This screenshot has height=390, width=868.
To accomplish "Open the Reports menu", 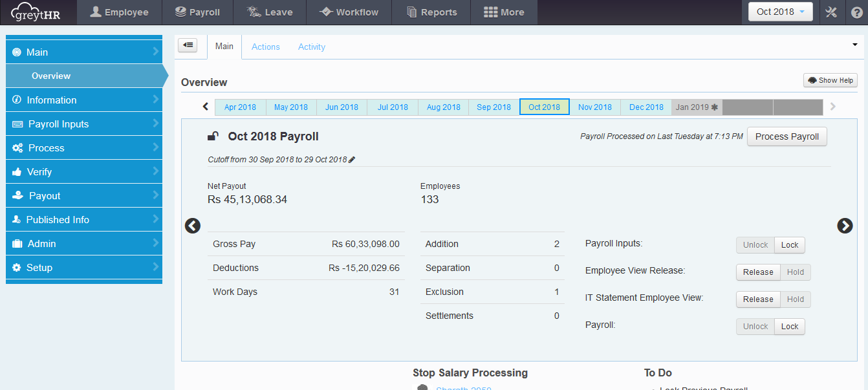I will coord(431,12).
